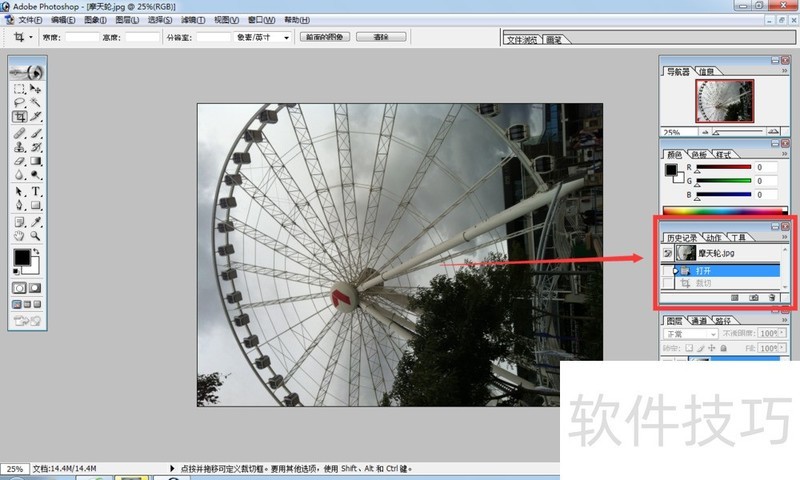
Task: Select the Crop tool in the toolbox
Action: 19,117
